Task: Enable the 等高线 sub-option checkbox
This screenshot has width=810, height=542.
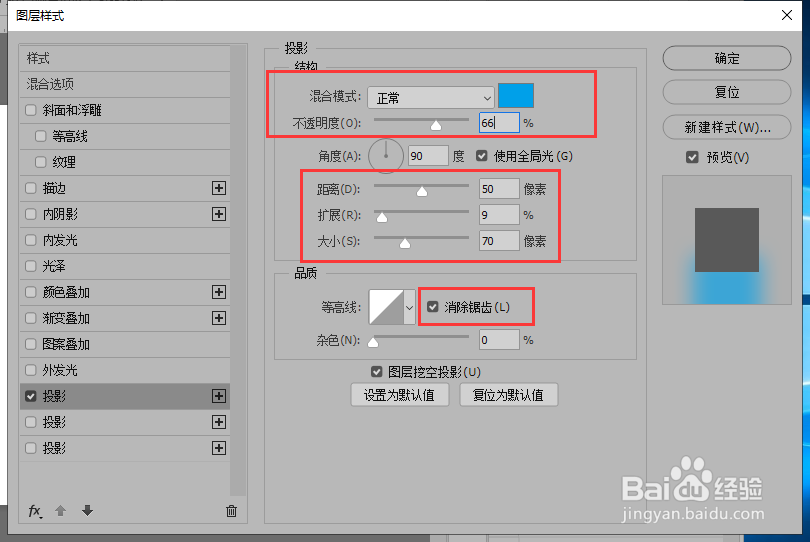Action: [x=41, y=136]
